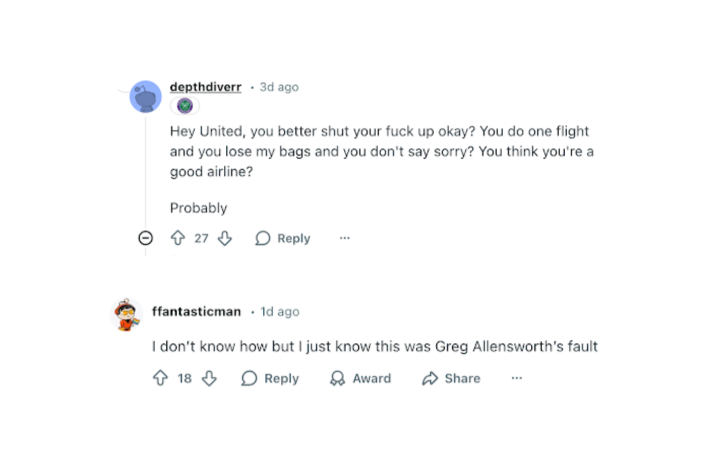This screenshot has height=473, width=710.
Task: Downvote depthdiverr's comment
Action: tap(225, 238)
